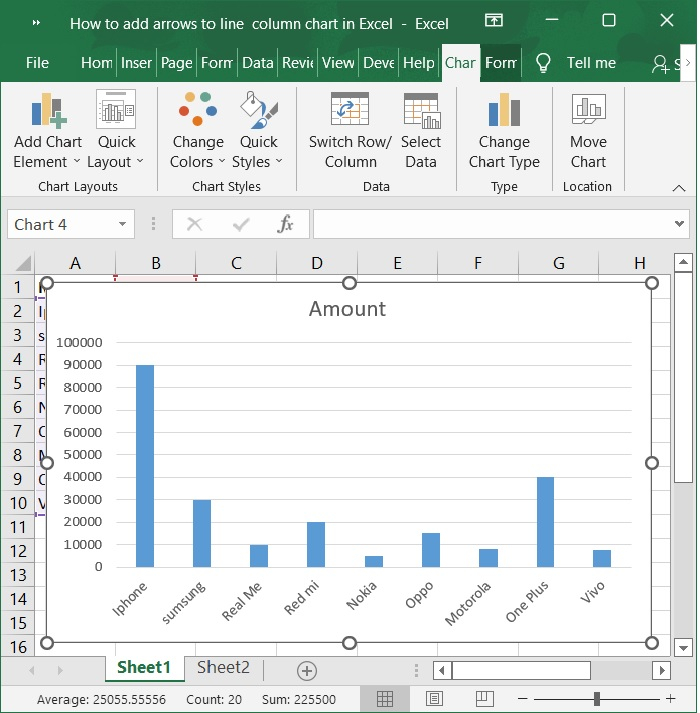Open Quick Layout options
Screen dimensions: 700x713
[116, 131]
